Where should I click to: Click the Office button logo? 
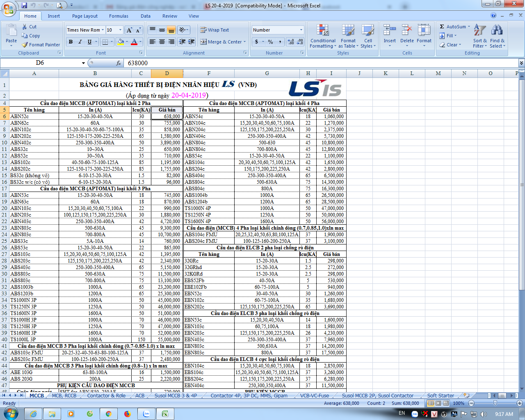8,8
